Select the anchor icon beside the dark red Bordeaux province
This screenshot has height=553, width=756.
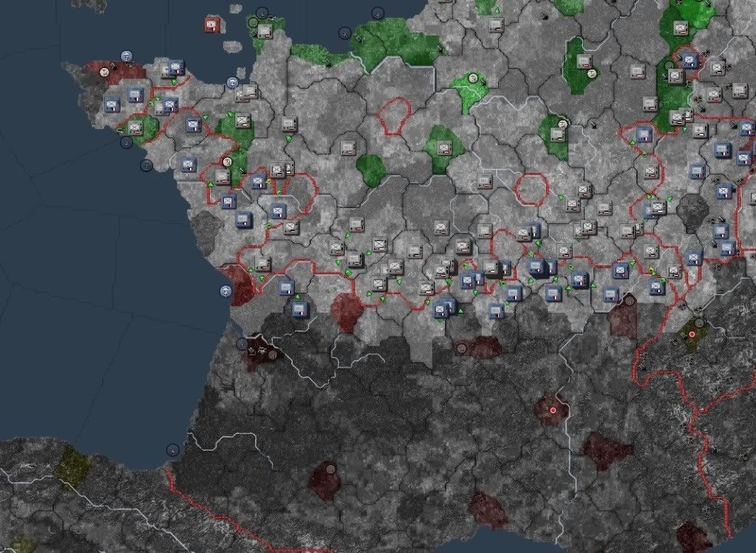click(242, 344)
